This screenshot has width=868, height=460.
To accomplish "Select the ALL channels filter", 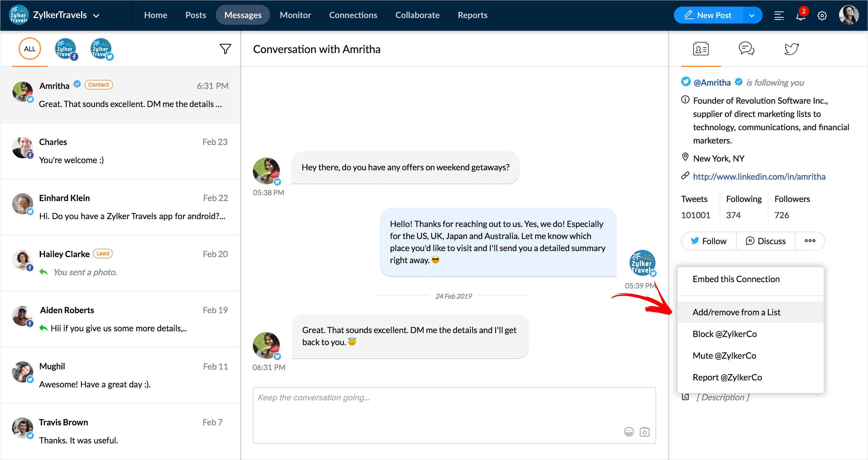I will tap(30, 49).
